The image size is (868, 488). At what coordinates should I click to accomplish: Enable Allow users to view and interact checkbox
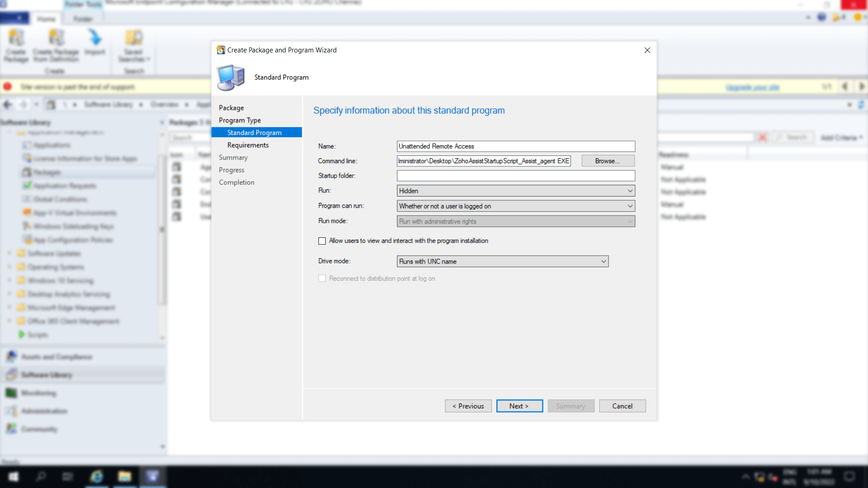click(322, 241)
